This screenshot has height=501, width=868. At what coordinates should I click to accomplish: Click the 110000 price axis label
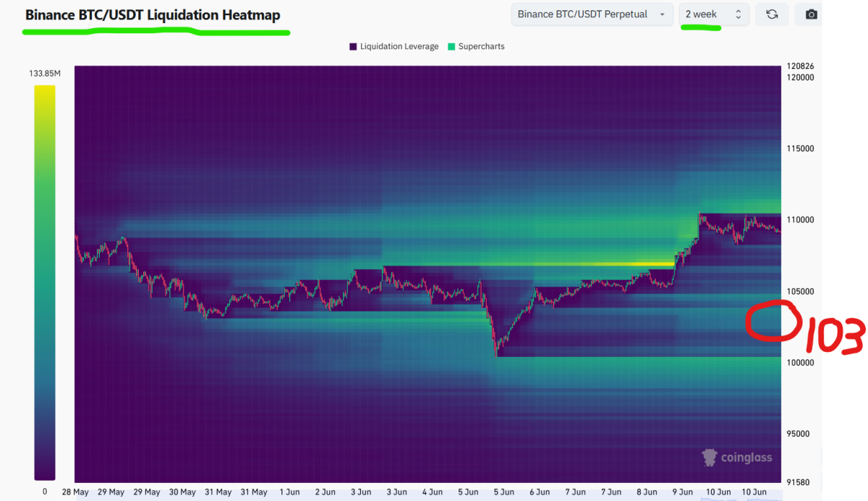[800, 220]
